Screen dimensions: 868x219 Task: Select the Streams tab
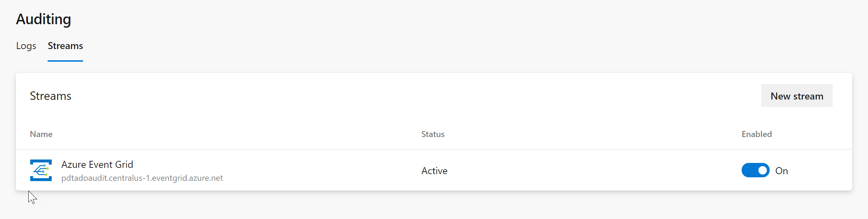[x=65, y=46]
